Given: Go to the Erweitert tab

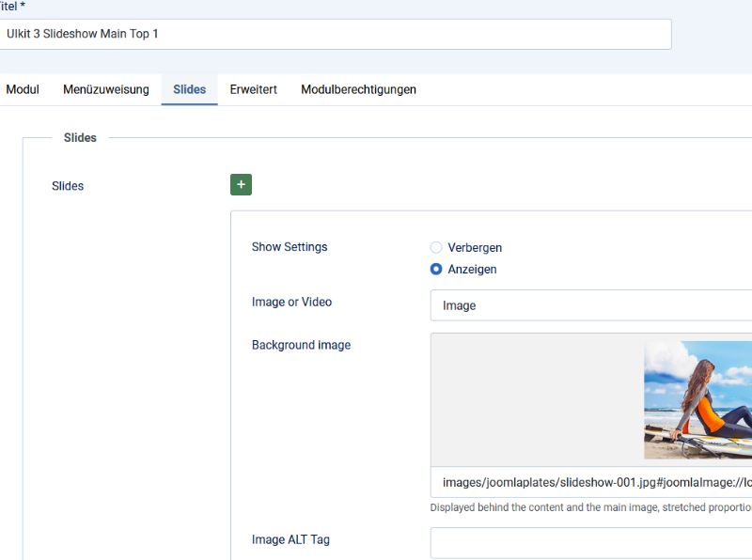Looking at the screenshot, I should pyautogui.click(x=253, y=89).
